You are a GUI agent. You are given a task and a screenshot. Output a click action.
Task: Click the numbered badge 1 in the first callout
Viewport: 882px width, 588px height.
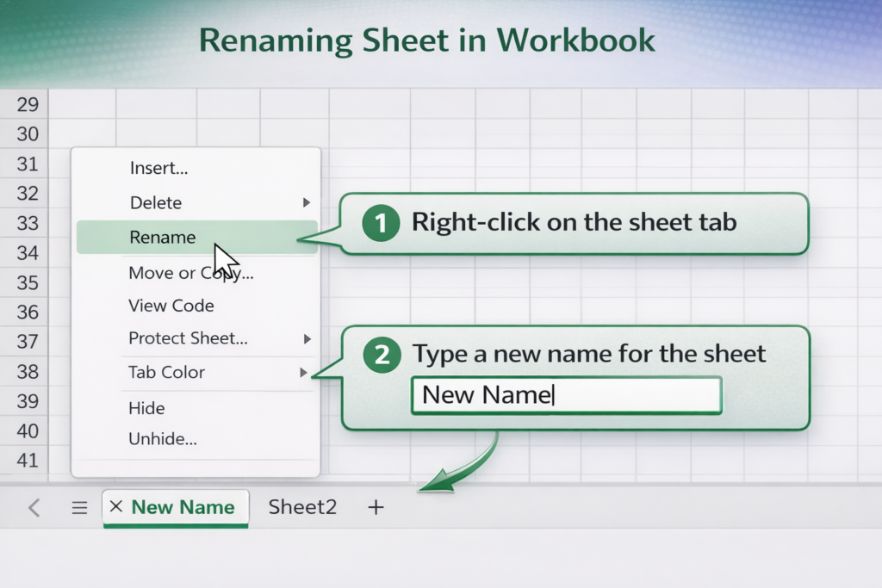[380, 222]
